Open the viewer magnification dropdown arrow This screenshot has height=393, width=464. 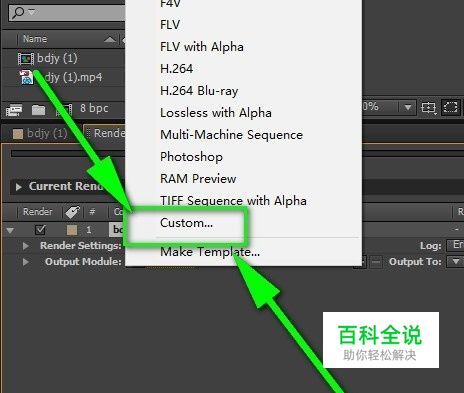[408, 107]
